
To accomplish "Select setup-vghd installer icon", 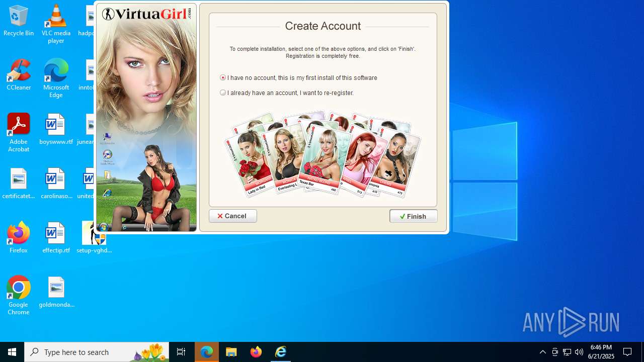I will tap(94, 238).
